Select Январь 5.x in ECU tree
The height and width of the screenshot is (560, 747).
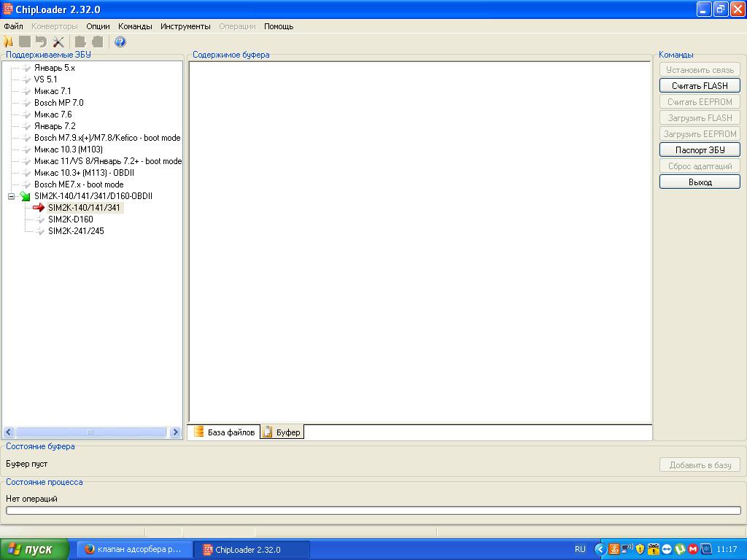tap(54, 68)
